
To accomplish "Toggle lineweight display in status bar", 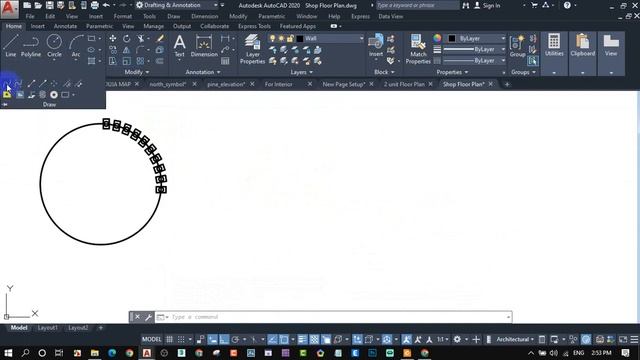I will click(302, 340).
